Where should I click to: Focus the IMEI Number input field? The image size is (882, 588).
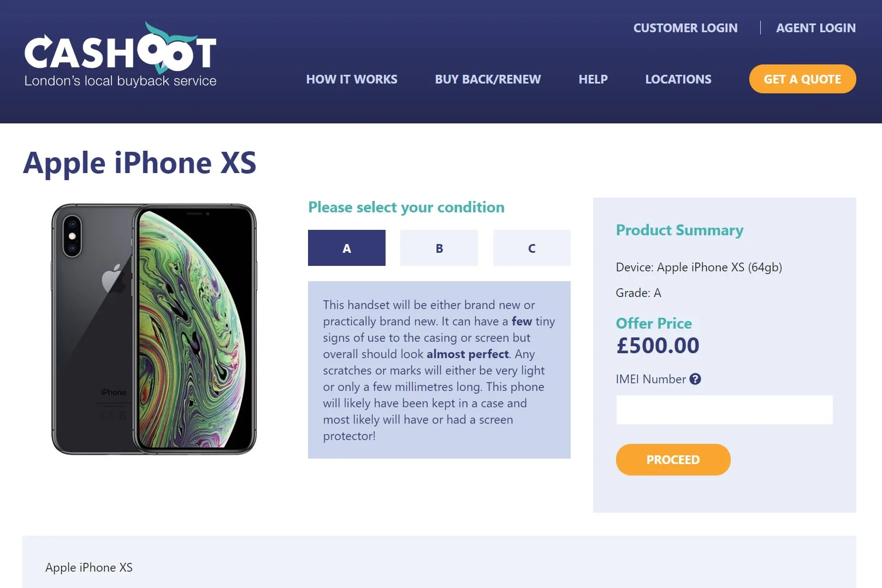coord(724,409)
